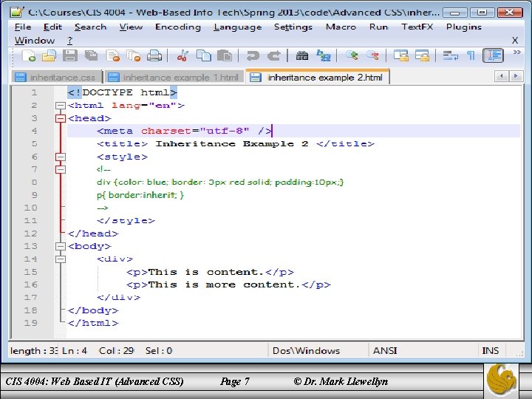Screen dimensions: 532x399
Task: Click the ANSI encoding status field
Action: click(423, 350)
